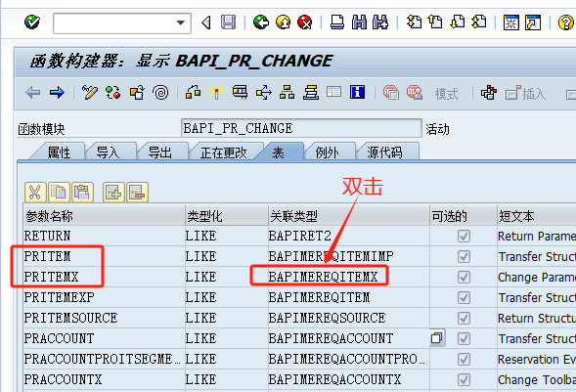
Task: Click the Cut scissors icon above table
Action: 35,192
